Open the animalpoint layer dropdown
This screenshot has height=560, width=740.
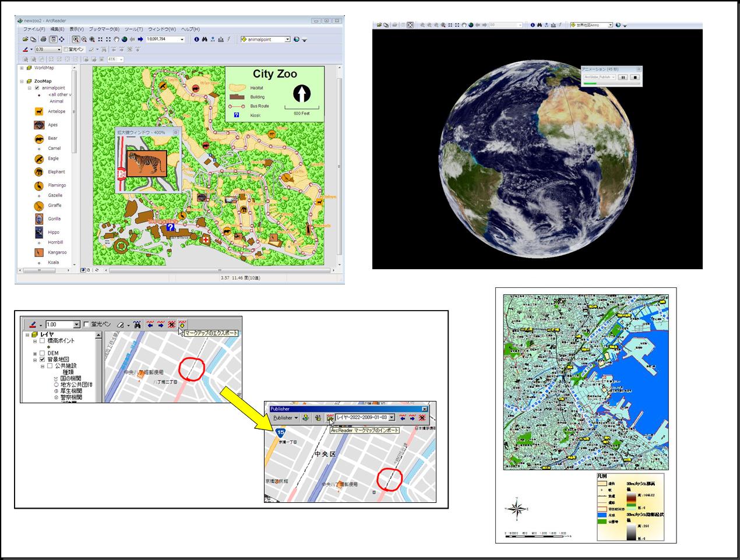tap(287, 39)
